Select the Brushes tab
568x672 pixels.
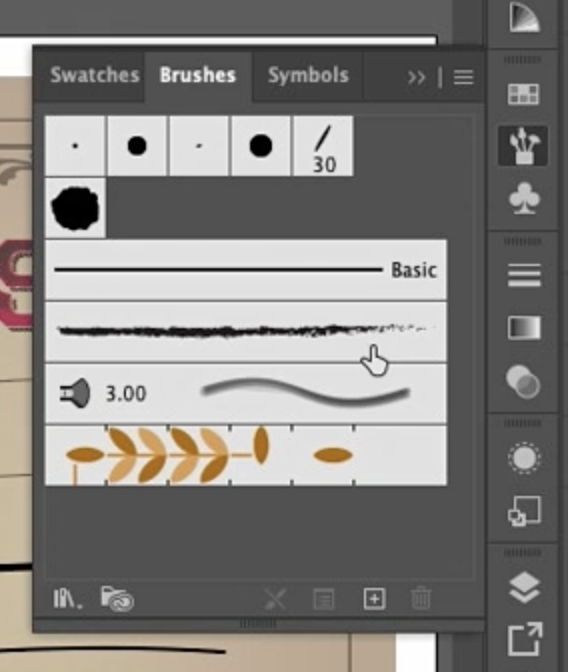[198, 75]
